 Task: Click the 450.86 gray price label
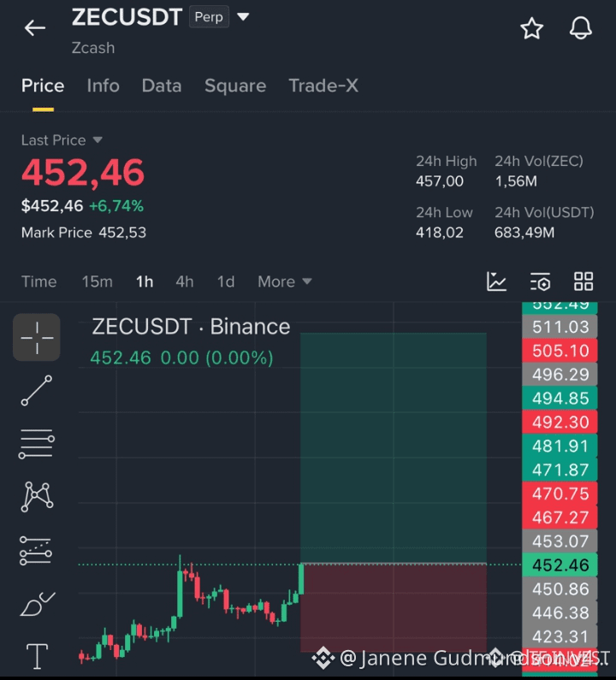point(560,589)
